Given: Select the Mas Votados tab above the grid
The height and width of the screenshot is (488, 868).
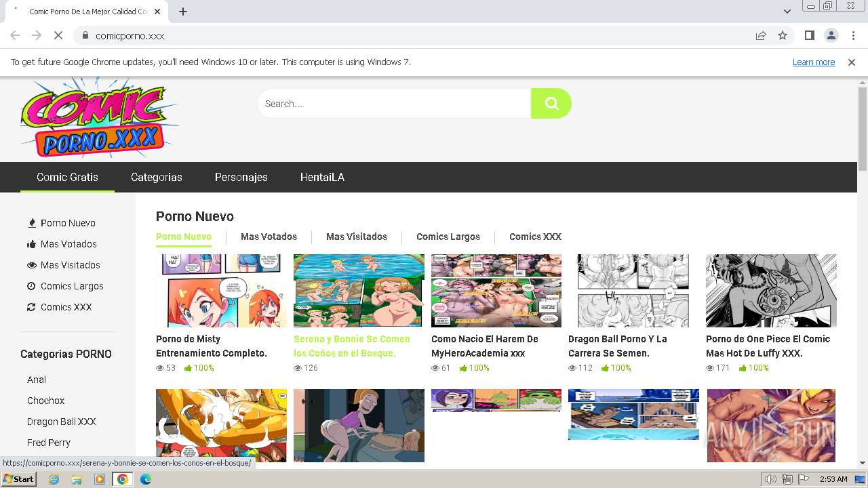Looking at the screenshot, I should coord(269,237).
